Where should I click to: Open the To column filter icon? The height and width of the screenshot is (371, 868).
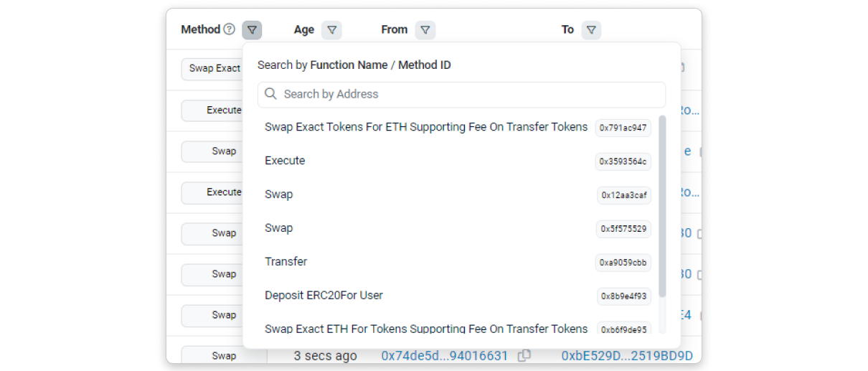(591, 30)
